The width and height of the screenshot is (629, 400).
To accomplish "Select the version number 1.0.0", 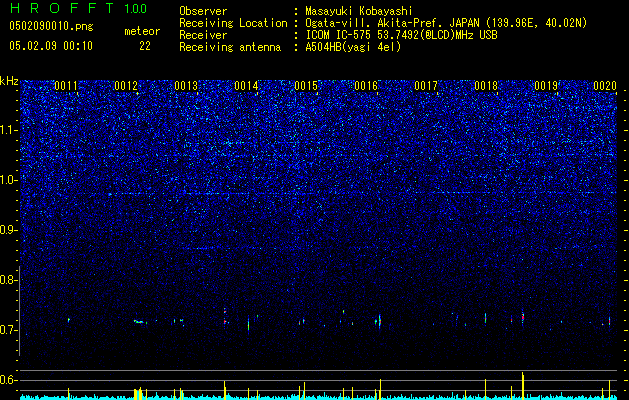I will point(135,8).
